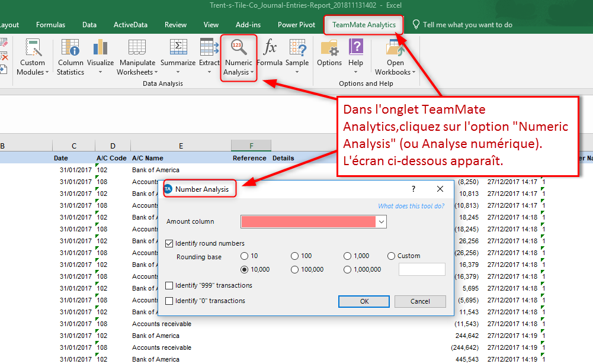The width and height of the screenshot is (593, 364).
Task: Open the Amount column dropdown
Action: (382, 222)
